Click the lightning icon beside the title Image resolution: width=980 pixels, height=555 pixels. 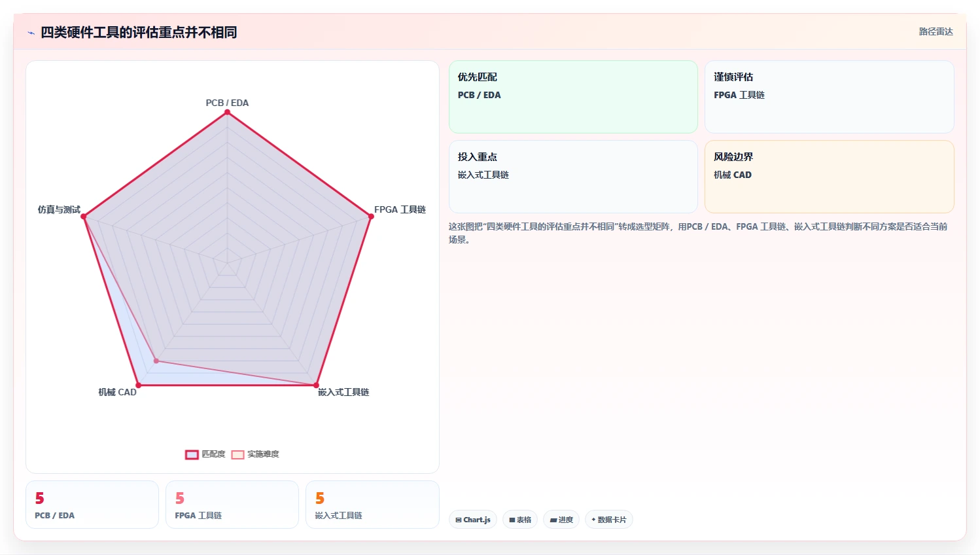point(31,33)
